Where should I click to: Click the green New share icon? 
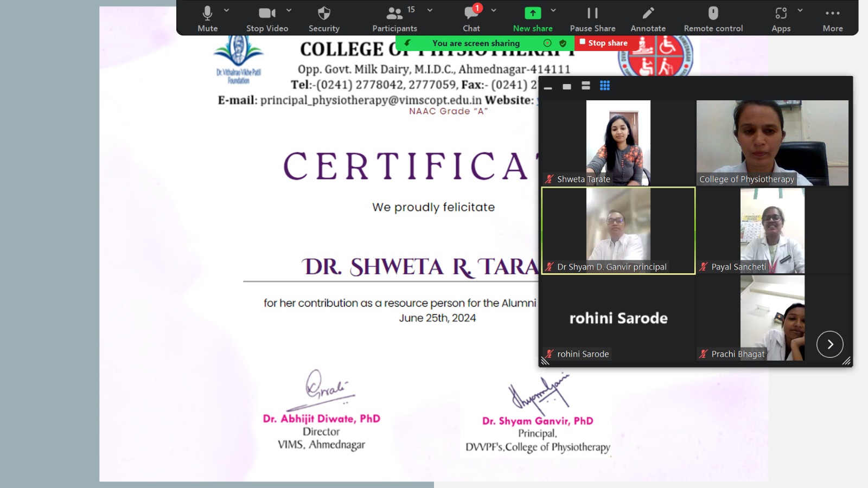click(x=533, y=13)
